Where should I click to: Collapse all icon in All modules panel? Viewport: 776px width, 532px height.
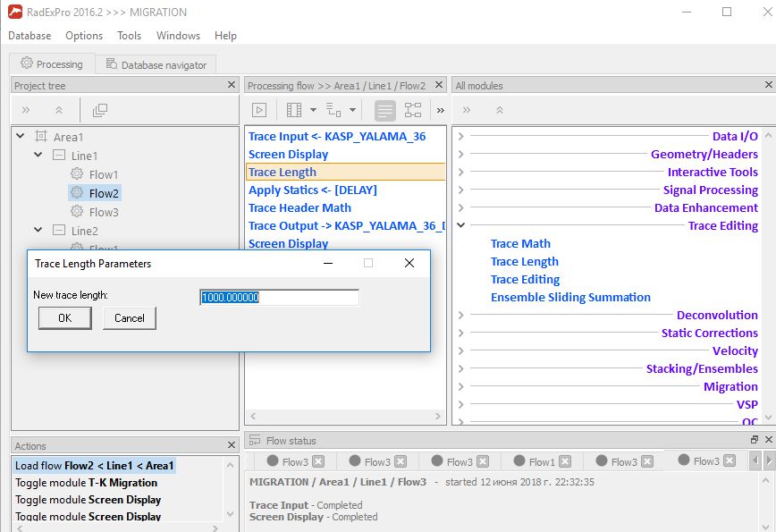pos(500,110)
